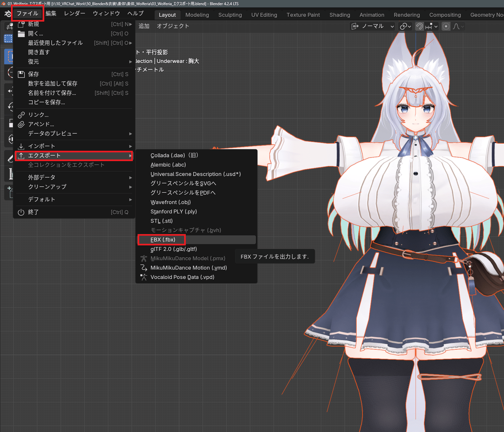This screenshot has height=432, width=504.
Task: Choose グリースペンシルをSVGへ export entry
Action: [197, 183]
